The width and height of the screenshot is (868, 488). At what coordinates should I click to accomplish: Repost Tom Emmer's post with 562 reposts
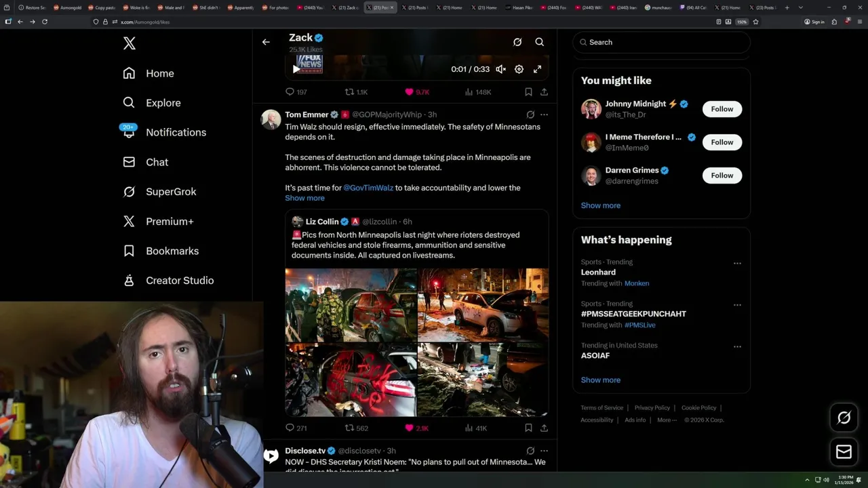point(356,428)
